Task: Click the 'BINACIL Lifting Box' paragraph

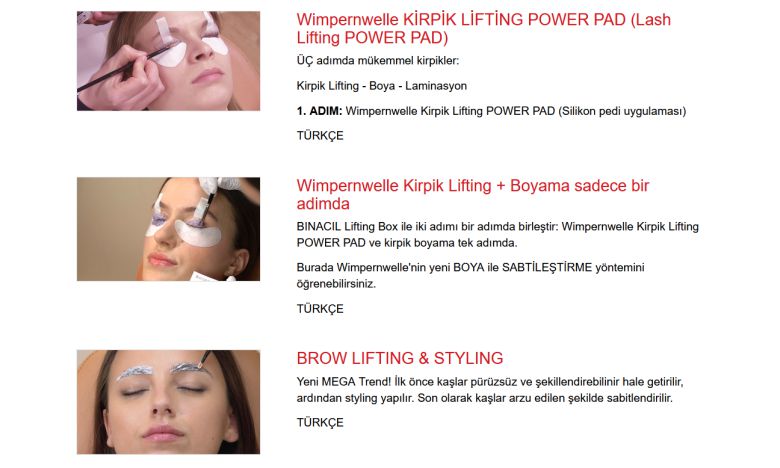Action: (497, 235)
